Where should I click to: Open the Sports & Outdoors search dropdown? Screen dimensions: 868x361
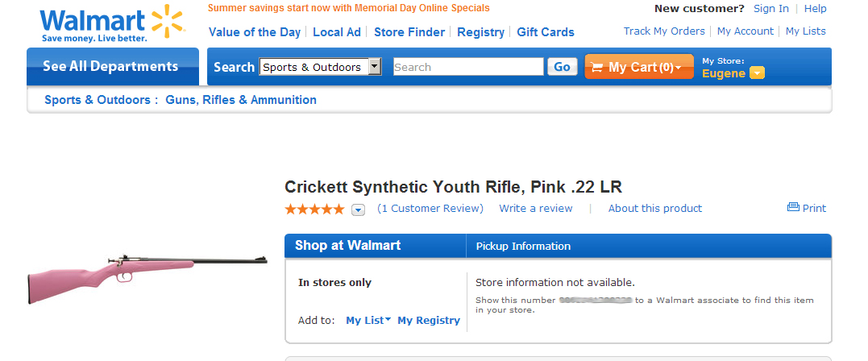pos(375,67)
